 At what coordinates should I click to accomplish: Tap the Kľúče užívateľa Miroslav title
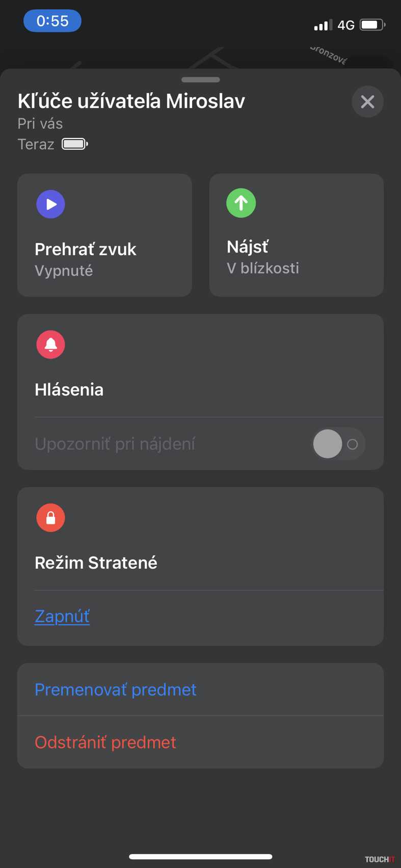131,101
